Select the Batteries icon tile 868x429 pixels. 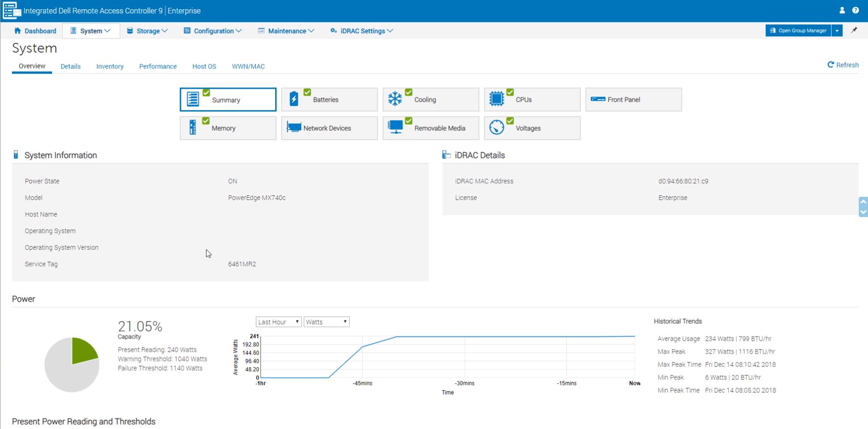tap(294, 99)
